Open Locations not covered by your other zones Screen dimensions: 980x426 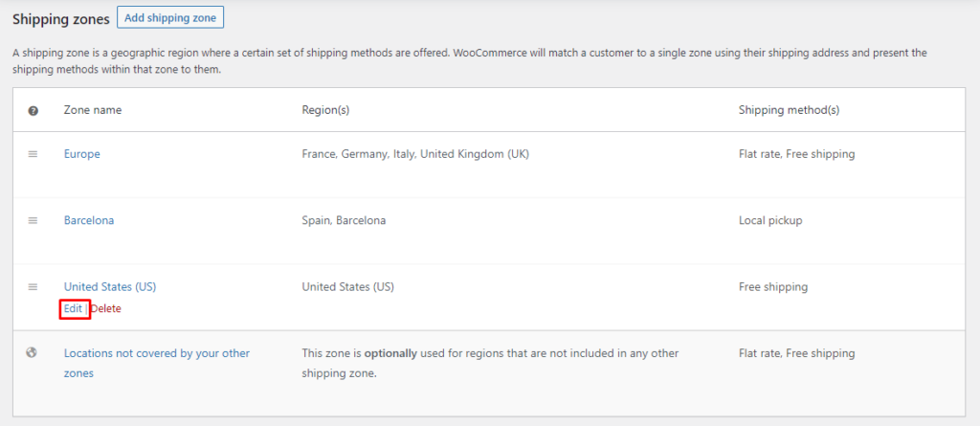click(x=157, y=364)
